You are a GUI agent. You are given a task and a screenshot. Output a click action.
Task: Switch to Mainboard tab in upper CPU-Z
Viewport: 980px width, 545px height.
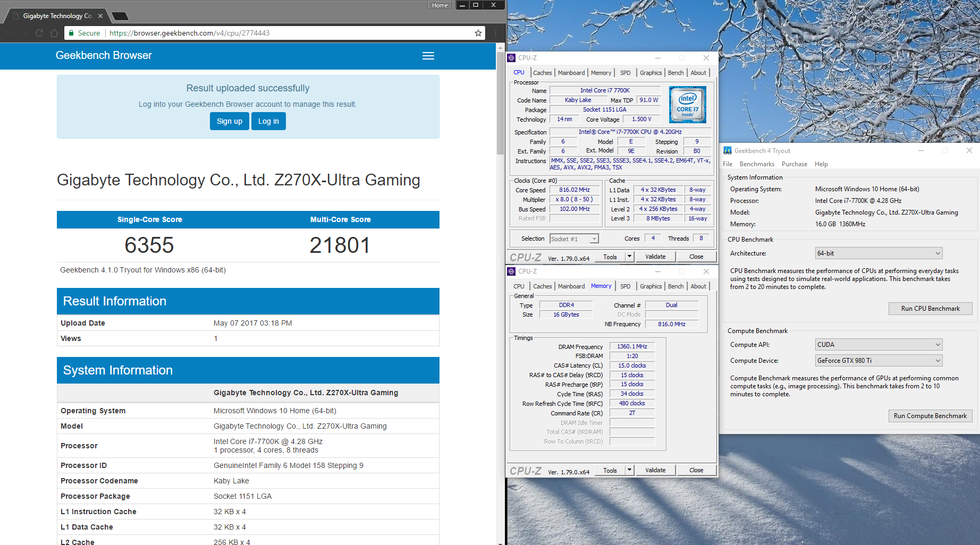pos(571,73)
